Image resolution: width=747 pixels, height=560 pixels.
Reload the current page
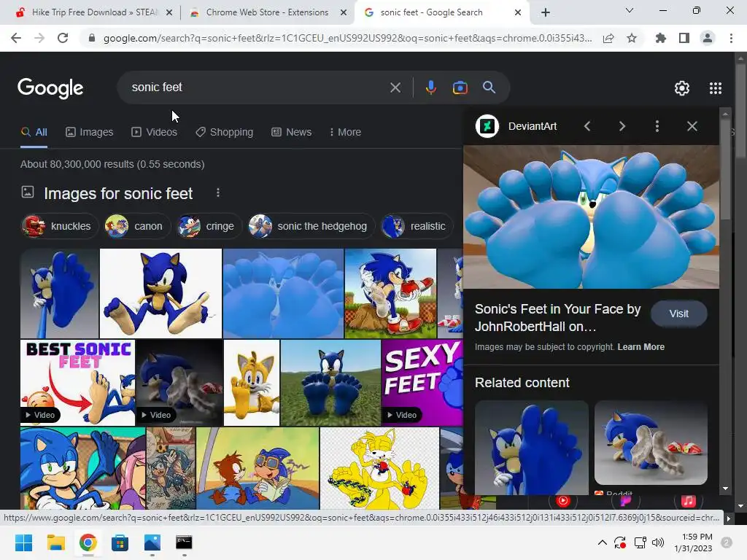pos(63,38)
